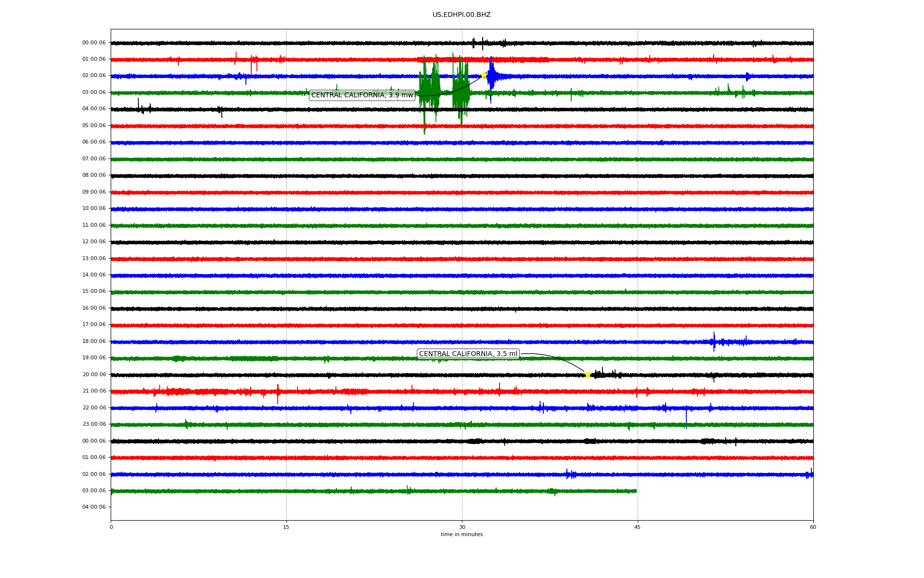The image size is (924, 578).
Task: Click the 30 tick on the x-axis
Action: click(x=462, y=527)
